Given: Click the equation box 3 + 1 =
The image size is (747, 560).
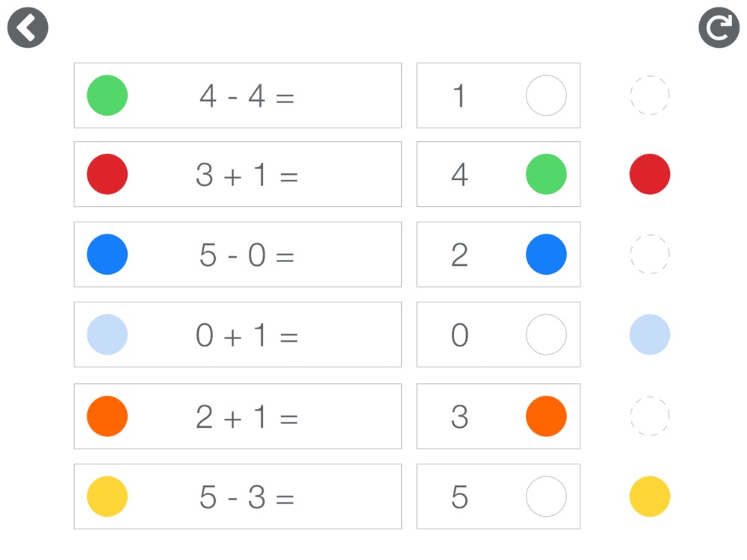Looking at the screenshot, I should click(x=238, y=174).
